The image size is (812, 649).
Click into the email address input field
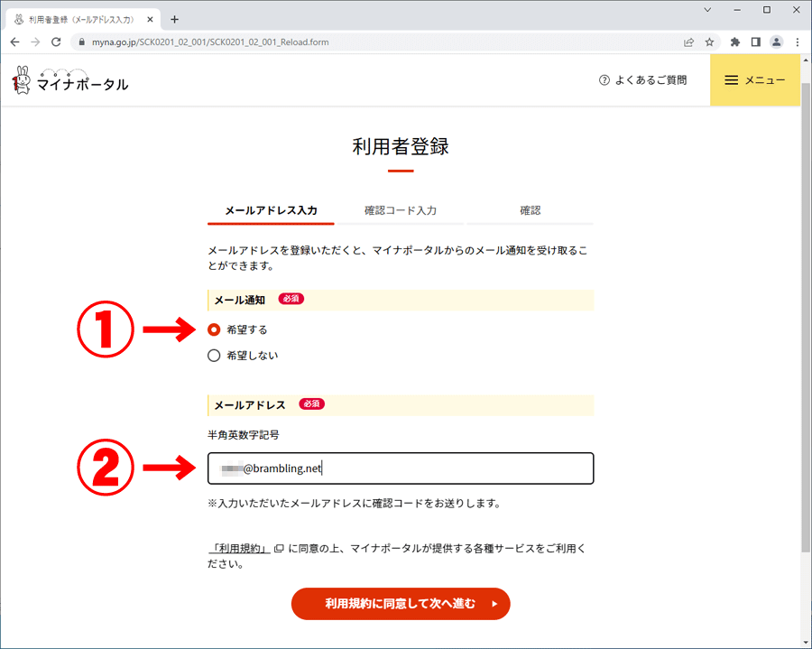coord(401,468)
